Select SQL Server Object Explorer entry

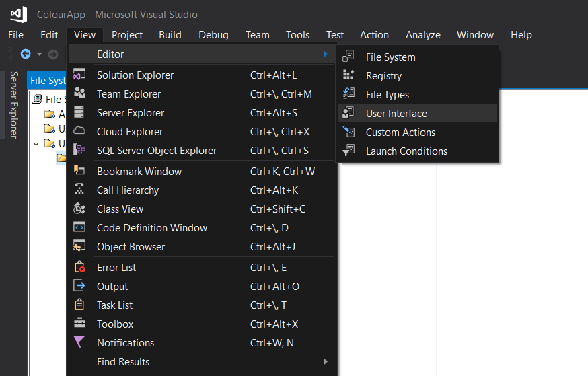point(202,150)
